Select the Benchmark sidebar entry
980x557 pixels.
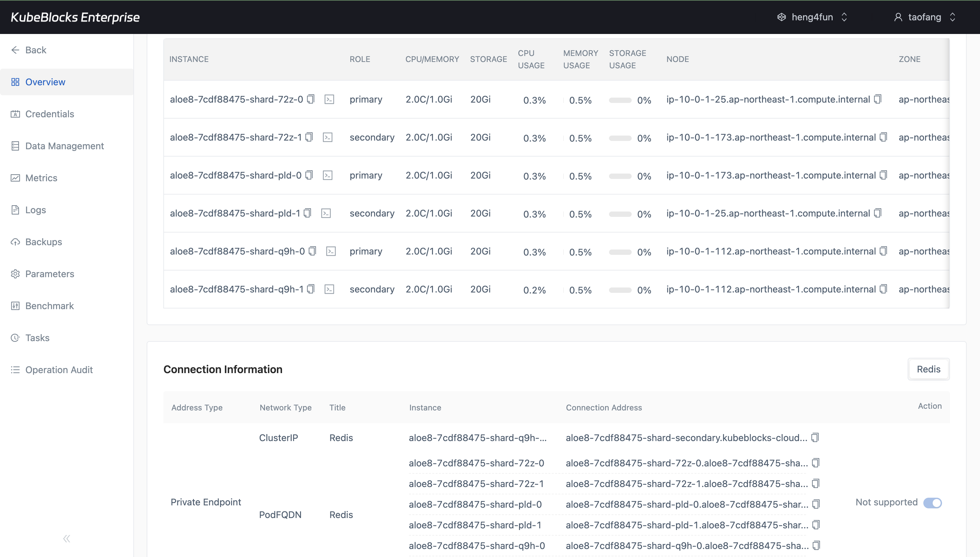coord(49,306)
